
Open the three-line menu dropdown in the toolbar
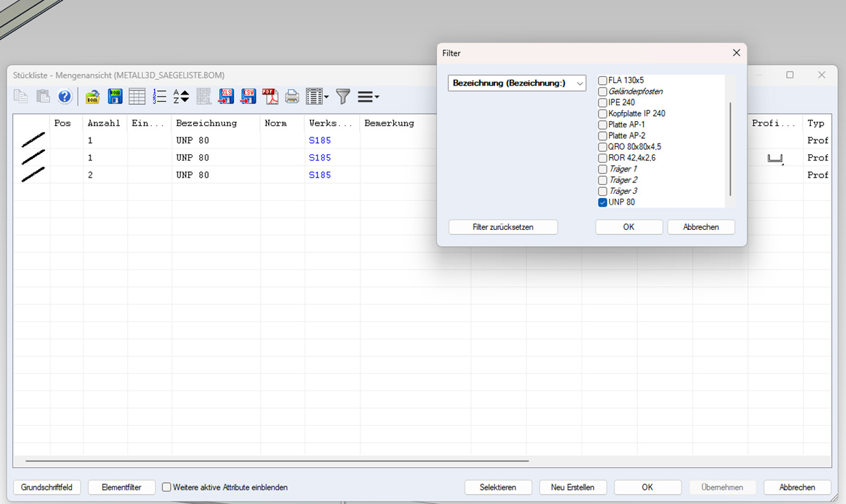[x=368, y=97]
